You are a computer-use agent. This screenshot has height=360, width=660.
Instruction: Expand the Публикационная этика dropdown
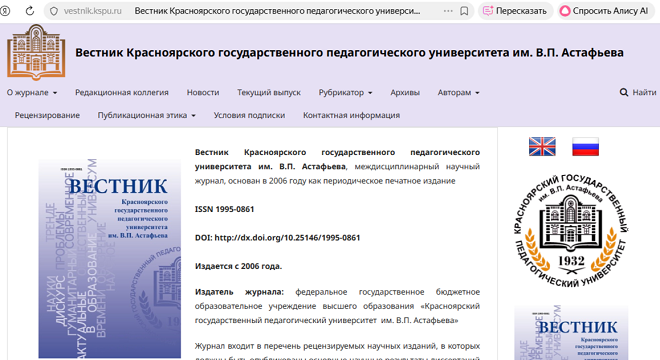[x=146, y=115]
